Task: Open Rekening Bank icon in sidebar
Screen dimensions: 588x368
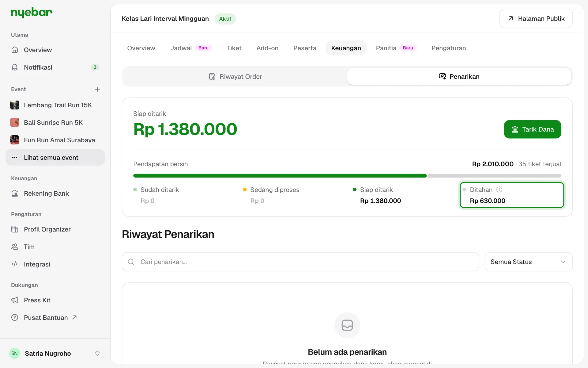Action: point(15,194)
